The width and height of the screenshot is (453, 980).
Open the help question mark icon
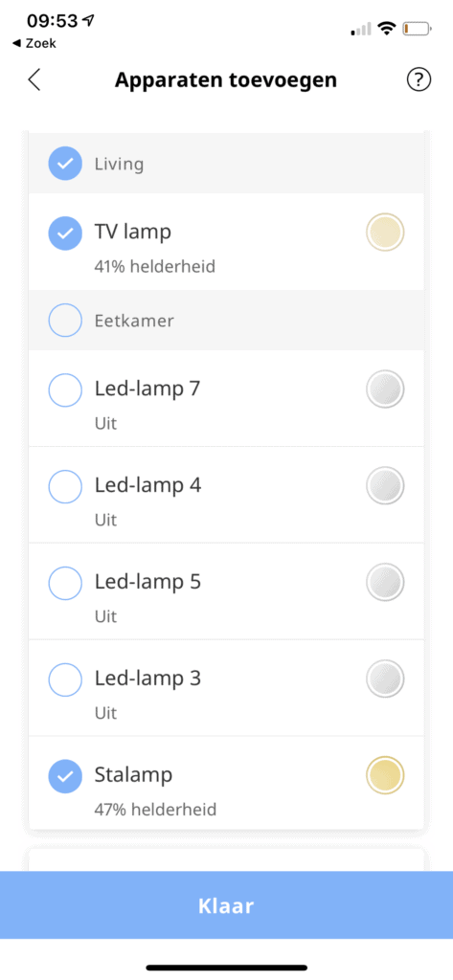(x=419, y=80)
